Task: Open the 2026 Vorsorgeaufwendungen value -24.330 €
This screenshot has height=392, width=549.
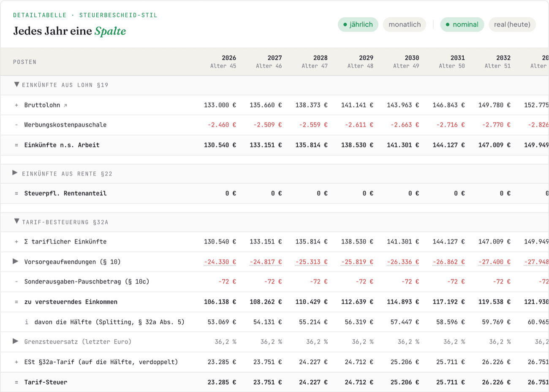Action: pos(220,262)
